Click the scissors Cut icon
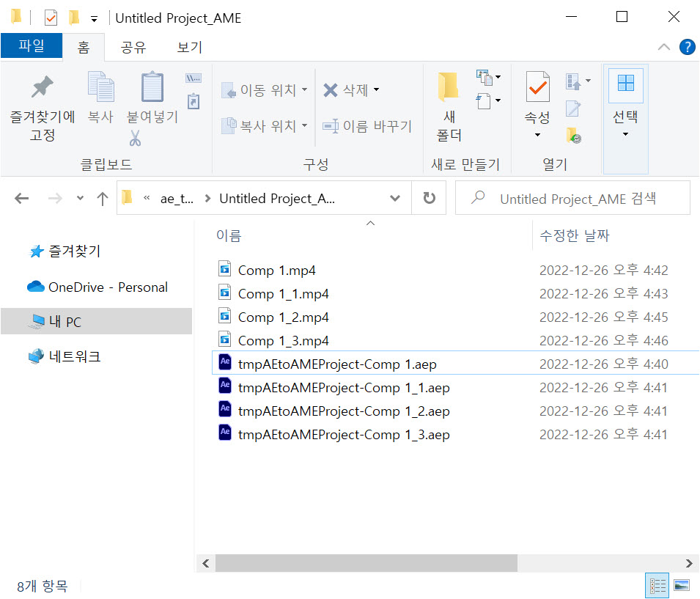The height and width of the screenshot is (599, 700). tap(135, 138)
